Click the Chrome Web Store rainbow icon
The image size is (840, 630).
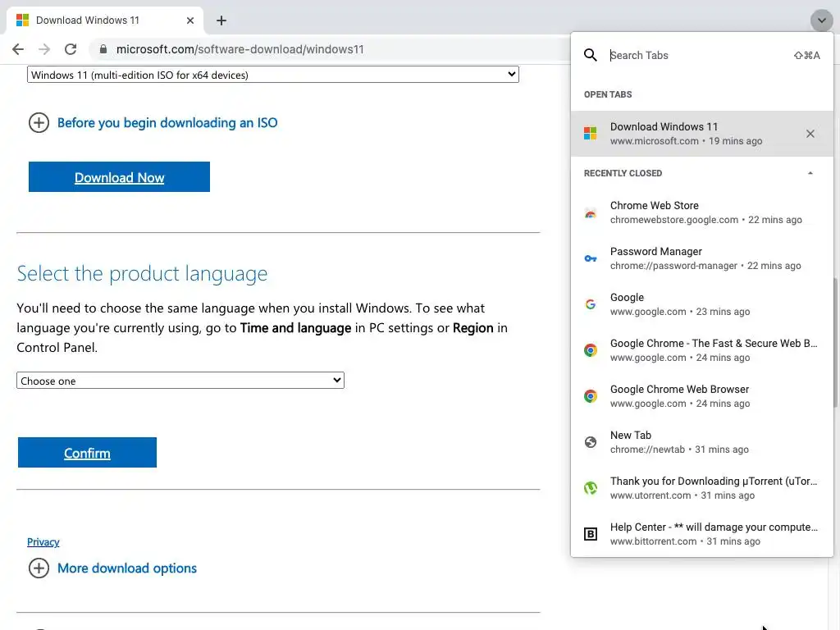click(591, 213)
